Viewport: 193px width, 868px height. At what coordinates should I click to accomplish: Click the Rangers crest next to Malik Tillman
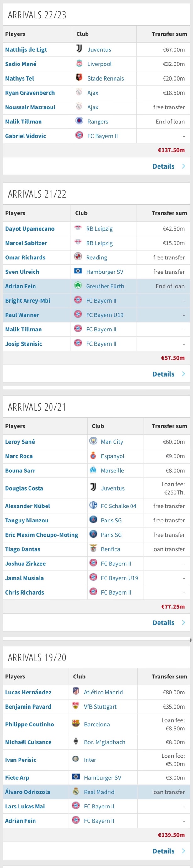pos(79,121)
